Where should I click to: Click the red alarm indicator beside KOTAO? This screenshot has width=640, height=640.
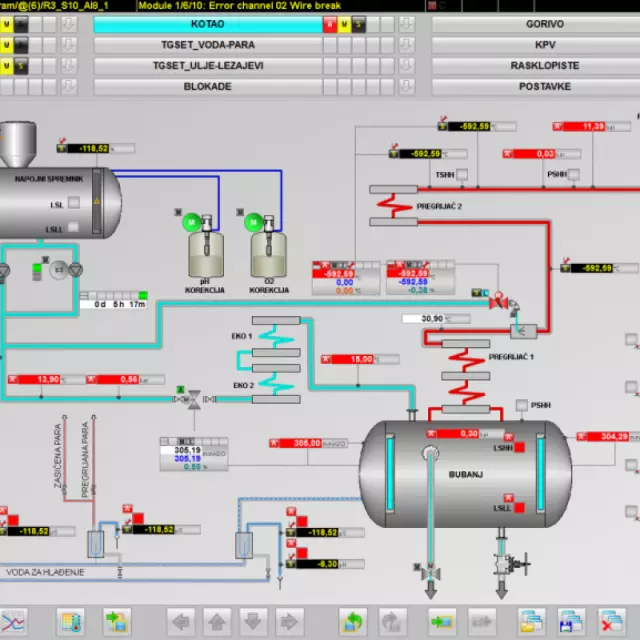tap(329, 23)
